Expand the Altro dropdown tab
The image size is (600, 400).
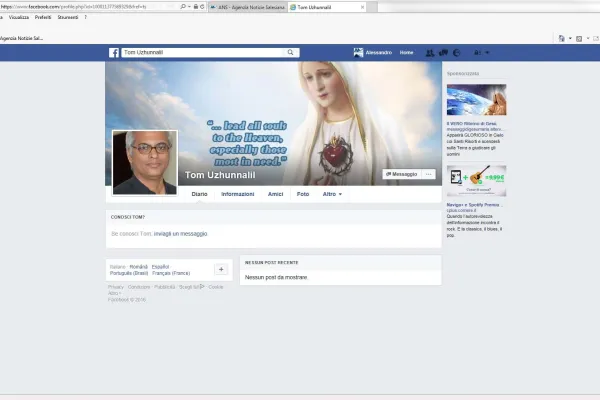click(x=332, y=194)
